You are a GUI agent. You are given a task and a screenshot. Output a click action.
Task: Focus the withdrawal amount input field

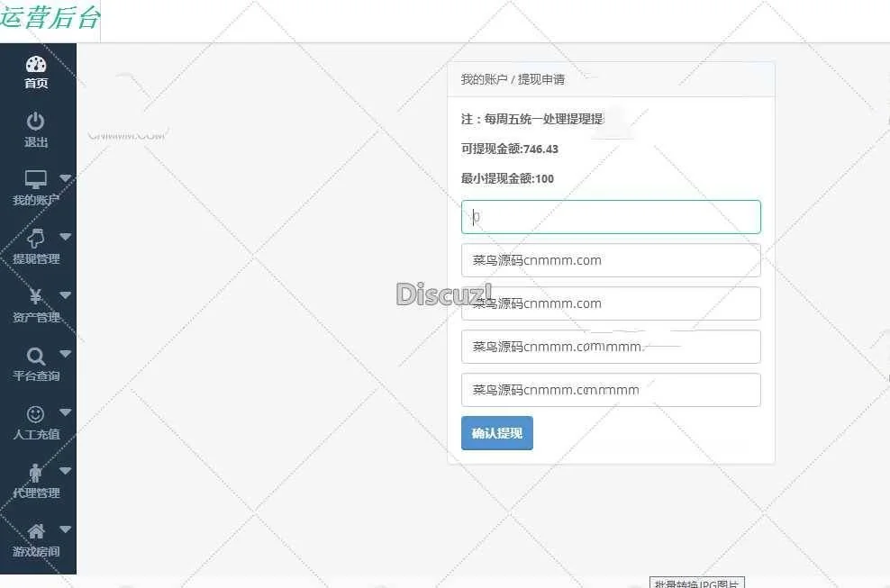[611, 217]
